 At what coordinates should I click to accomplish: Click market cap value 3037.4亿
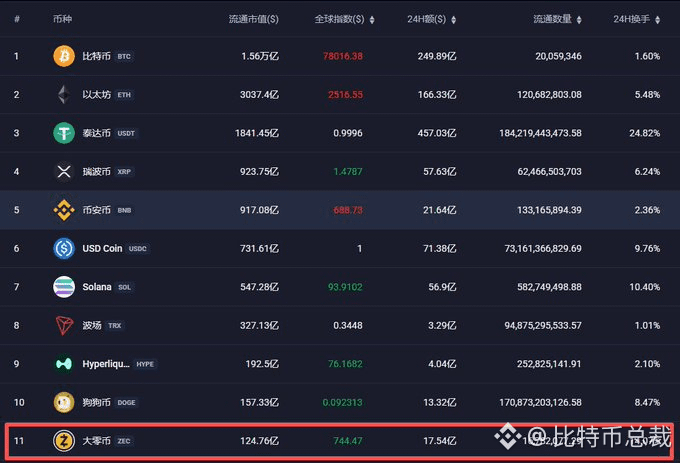259,95
